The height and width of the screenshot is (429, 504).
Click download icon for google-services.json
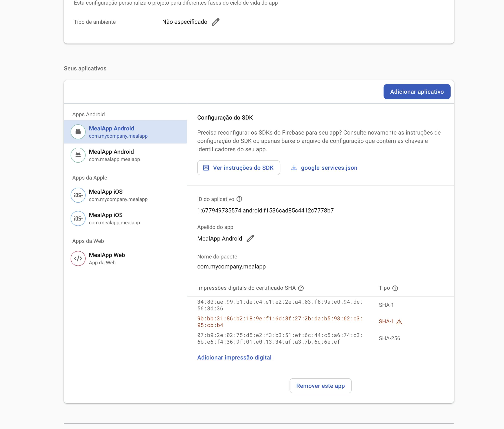294,168
